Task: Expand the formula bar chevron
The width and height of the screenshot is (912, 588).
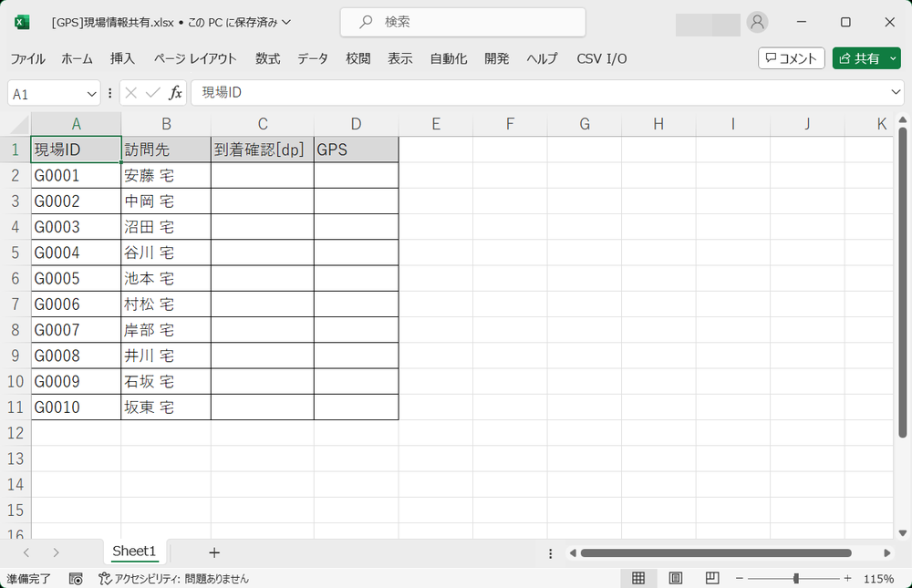Action: click(896, 92)
